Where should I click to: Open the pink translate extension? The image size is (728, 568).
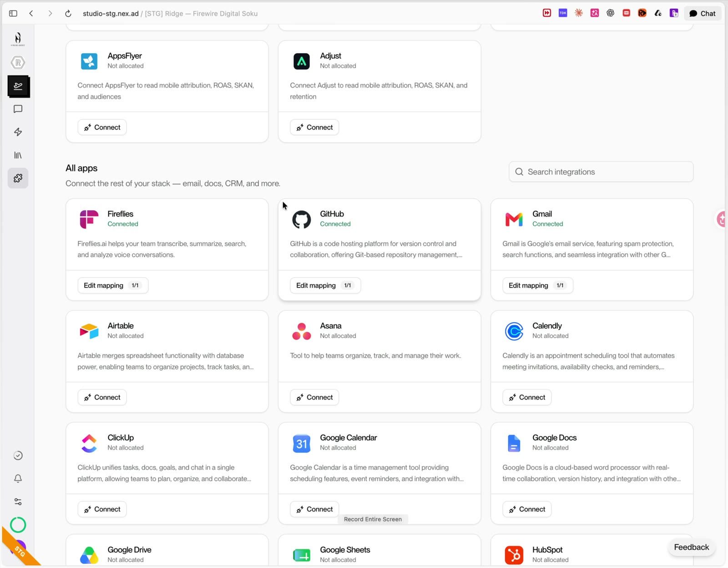[x=595, y=13]
